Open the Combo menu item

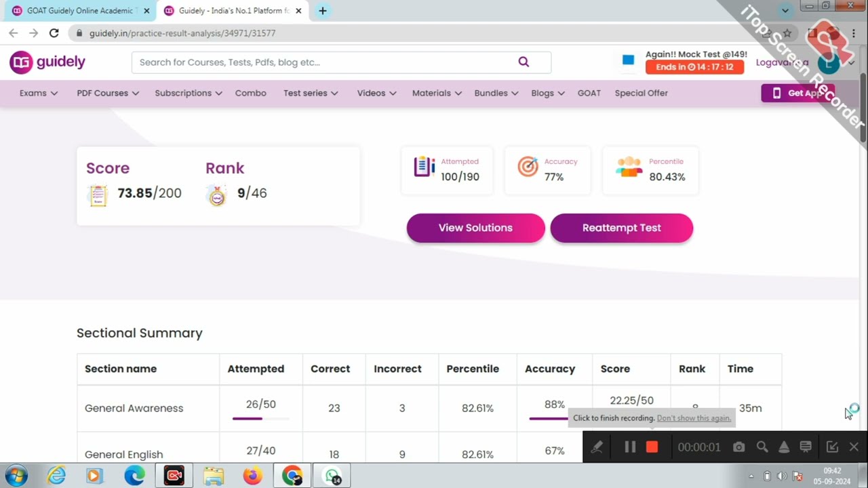251,93
